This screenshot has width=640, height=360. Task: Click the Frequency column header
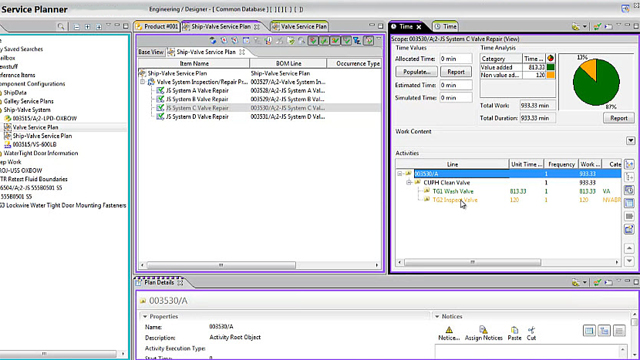561,164
